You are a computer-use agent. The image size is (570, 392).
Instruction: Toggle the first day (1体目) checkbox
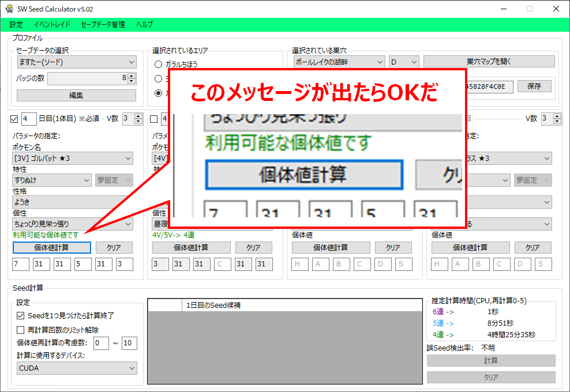tap(14, 119)
